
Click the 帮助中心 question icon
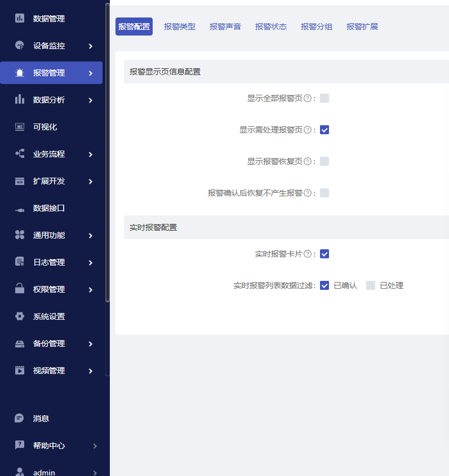[x=20, y=446]
